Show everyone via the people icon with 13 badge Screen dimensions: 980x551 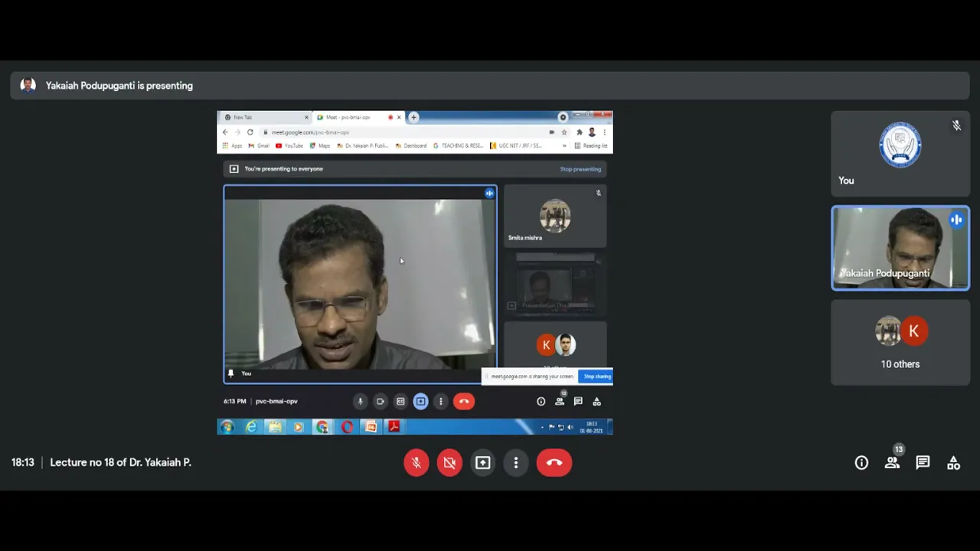pyautogui.click(x=893, y=462)
